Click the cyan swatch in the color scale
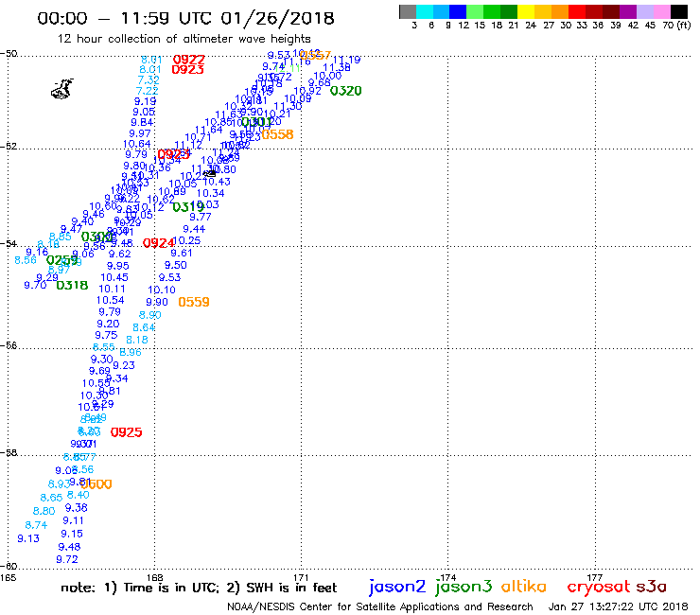 click(425, 11)
